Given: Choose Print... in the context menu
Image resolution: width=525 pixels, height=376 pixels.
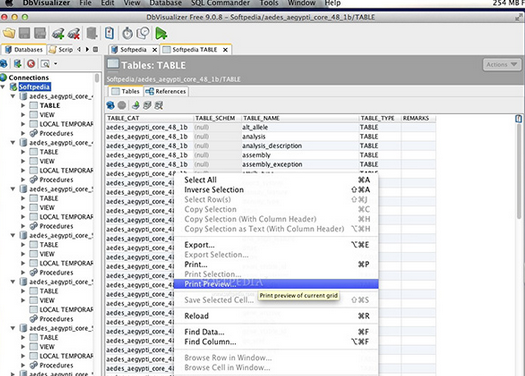Looking at the screenshot, I should pyautogui.click(x=276, y=265).
